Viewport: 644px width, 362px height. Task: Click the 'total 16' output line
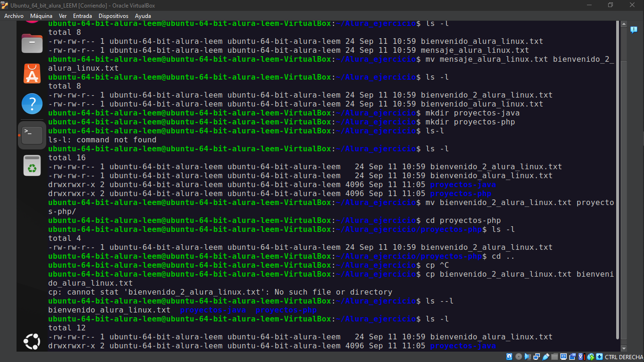point(67,158)
